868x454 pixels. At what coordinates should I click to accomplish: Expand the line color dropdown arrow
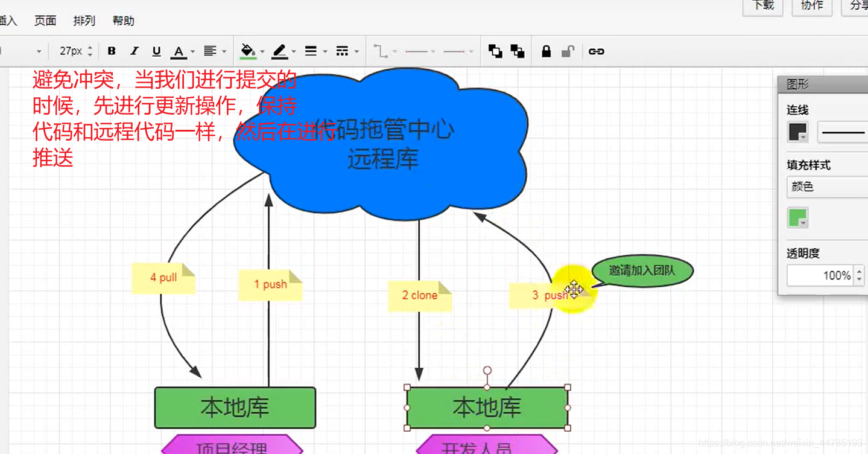click(294, 52)
